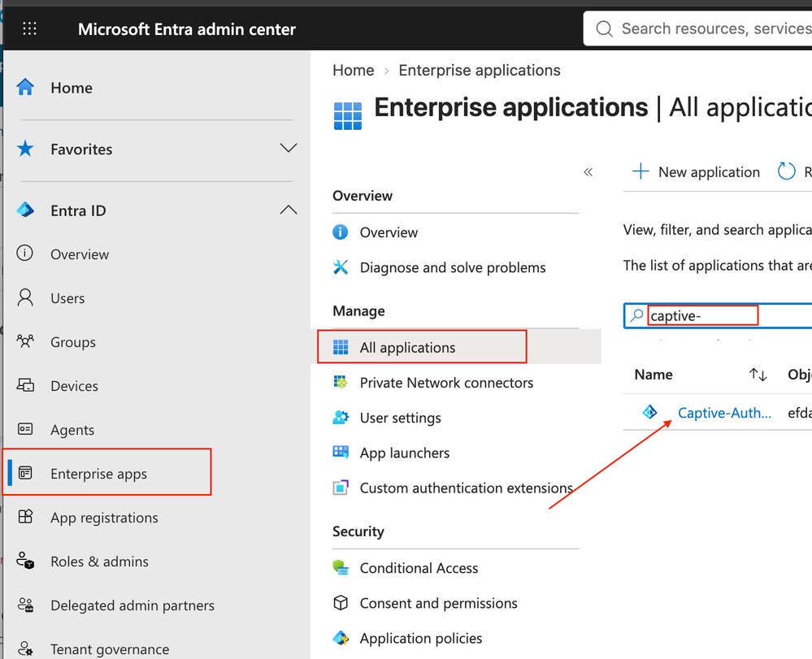
Task: Click the Overview info icon under Entra ID
Action: 25,254
